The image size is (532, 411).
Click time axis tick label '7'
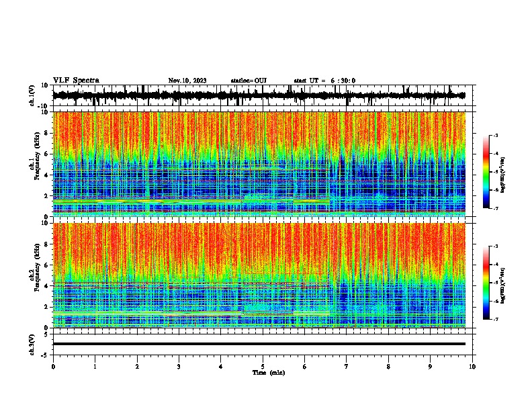tap(347, 367)
